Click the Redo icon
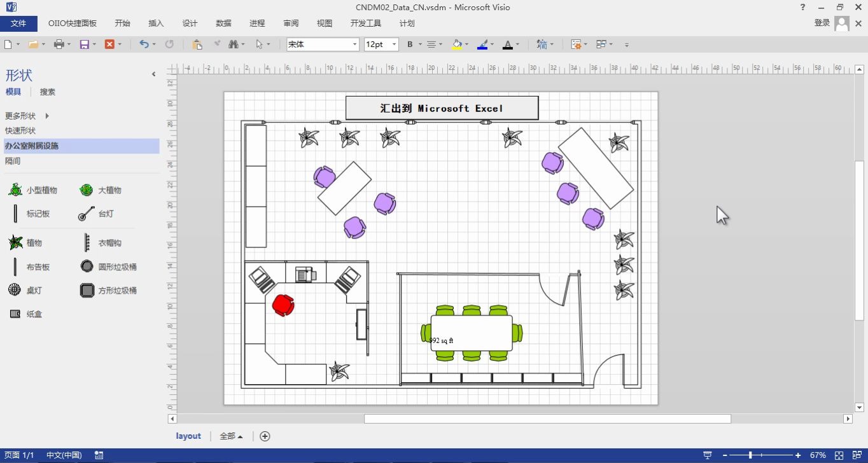Image resolution: width=868 pixels, height=463 pixels. [169, 45]
